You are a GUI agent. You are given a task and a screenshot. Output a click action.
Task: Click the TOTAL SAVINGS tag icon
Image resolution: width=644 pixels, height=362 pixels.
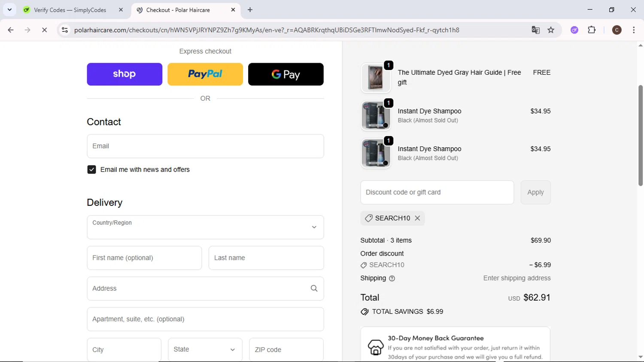pyautogui.click(x=365, y=312)
